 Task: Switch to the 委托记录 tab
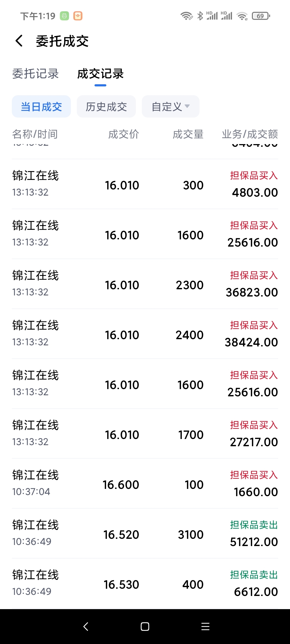(x=35, y=74)
